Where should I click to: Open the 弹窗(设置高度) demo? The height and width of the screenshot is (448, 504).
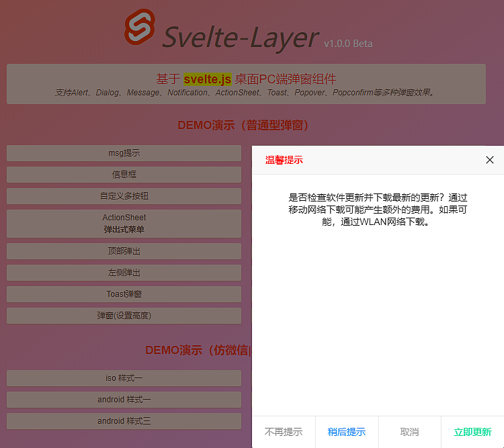(x=124, y=316)
